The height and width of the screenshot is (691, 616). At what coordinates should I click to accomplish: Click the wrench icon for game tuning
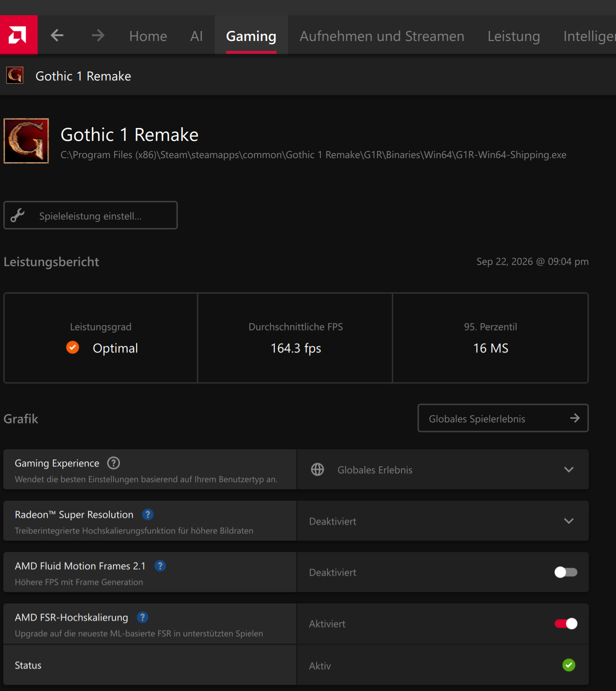coord(18,215)
